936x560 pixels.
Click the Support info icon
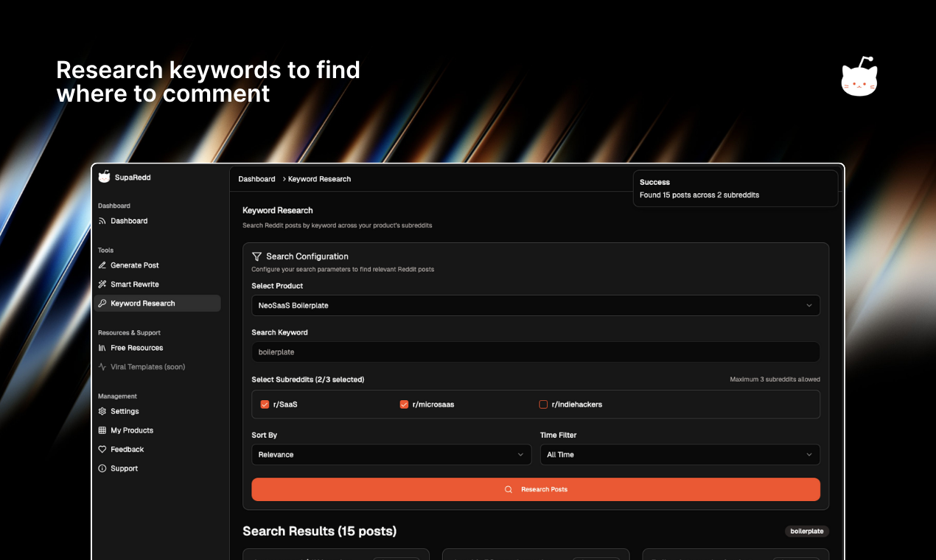[x=102, y=469]
